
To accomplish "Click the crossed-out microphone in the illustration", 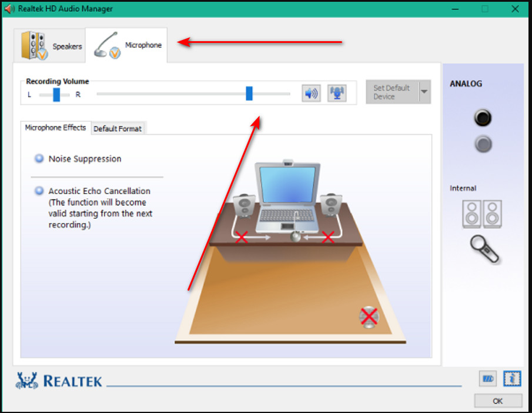I will point(368,316).
